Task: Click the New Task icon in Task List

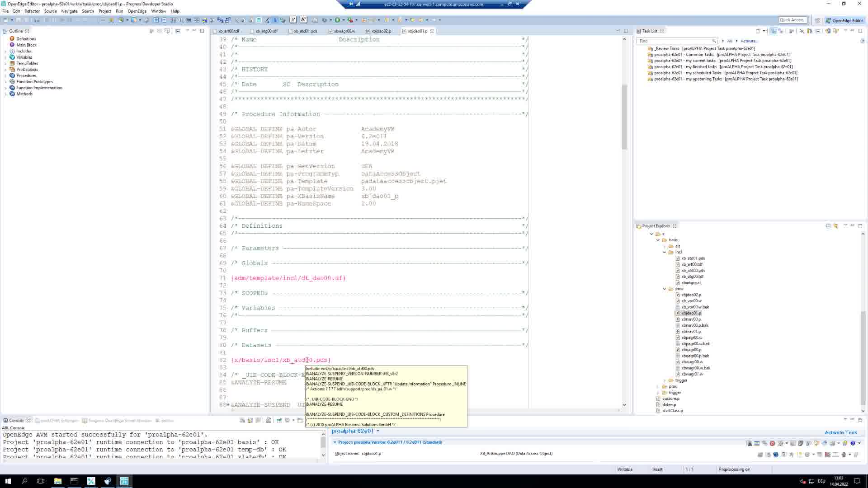Action: 758,31
